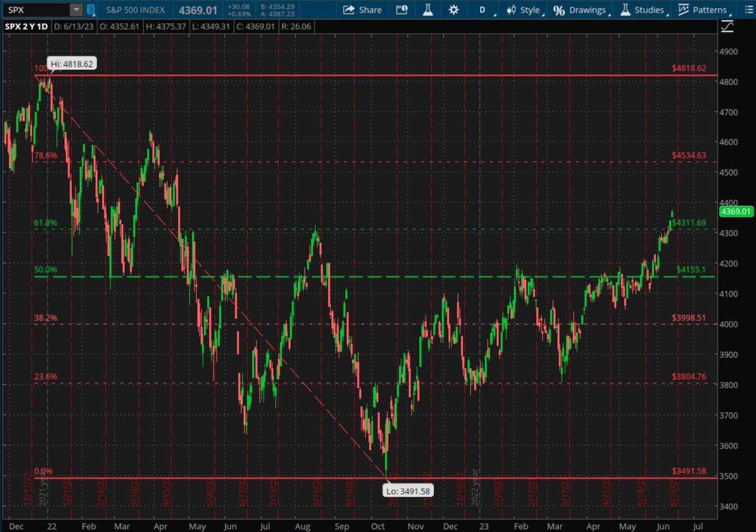Screen dimensions: 756x532
Task: Click the blue link icon beside symbol
Action: (91, 9)
